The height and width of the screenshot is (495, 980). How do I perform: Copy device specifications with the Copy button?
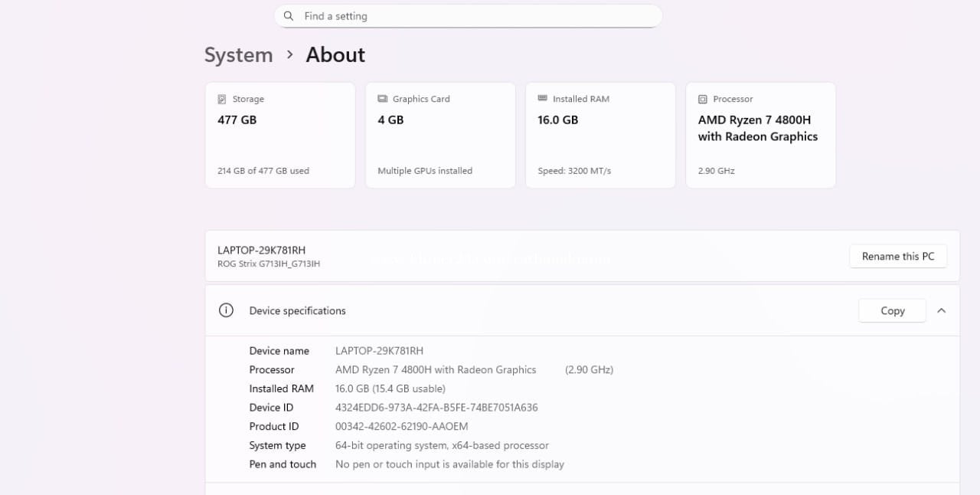892,310
